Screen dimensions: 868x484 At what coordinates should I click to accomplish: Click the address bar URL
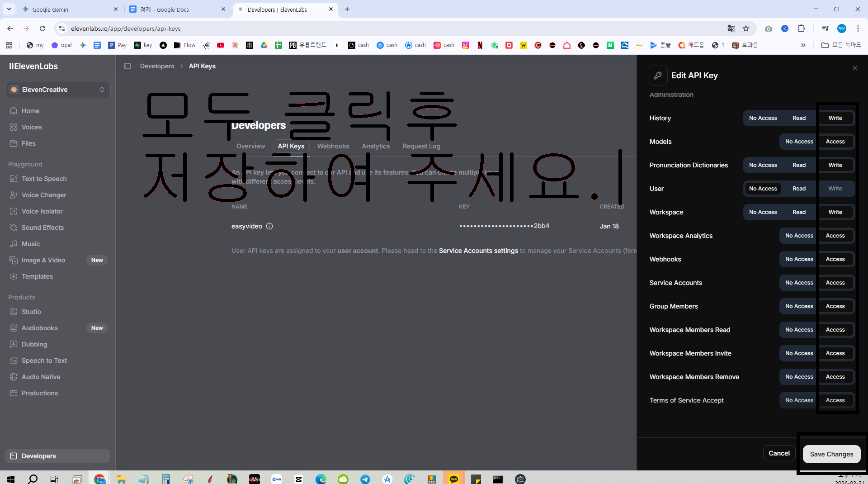pyautogui.click(x=126, y=28)
